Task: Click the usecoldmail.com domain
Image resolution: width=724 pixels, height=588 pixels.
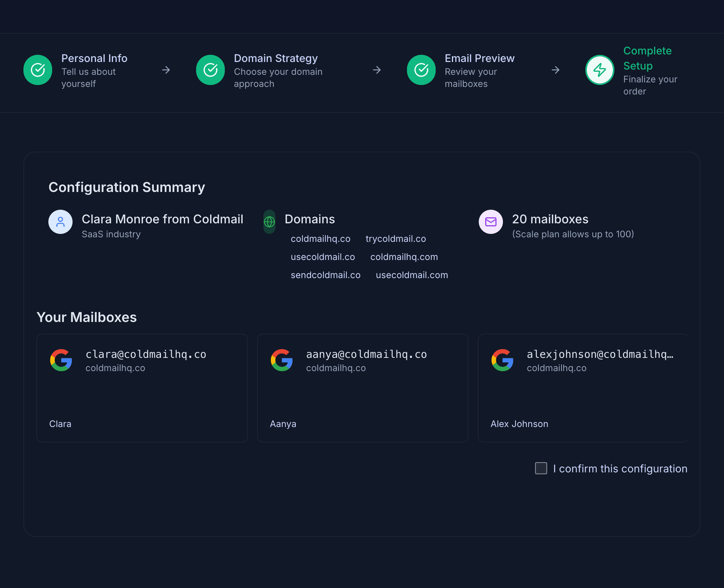Action: pos(412,275)
